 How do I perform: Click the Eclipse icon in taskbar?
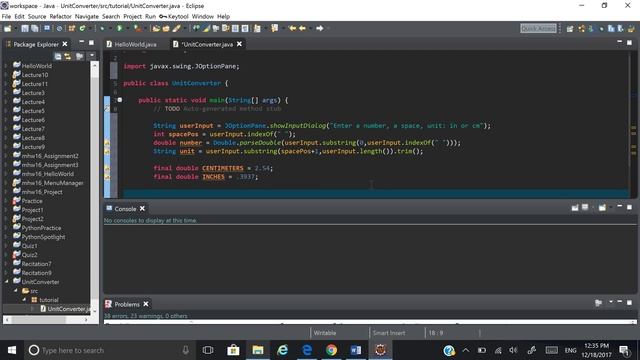click(380, 350)
